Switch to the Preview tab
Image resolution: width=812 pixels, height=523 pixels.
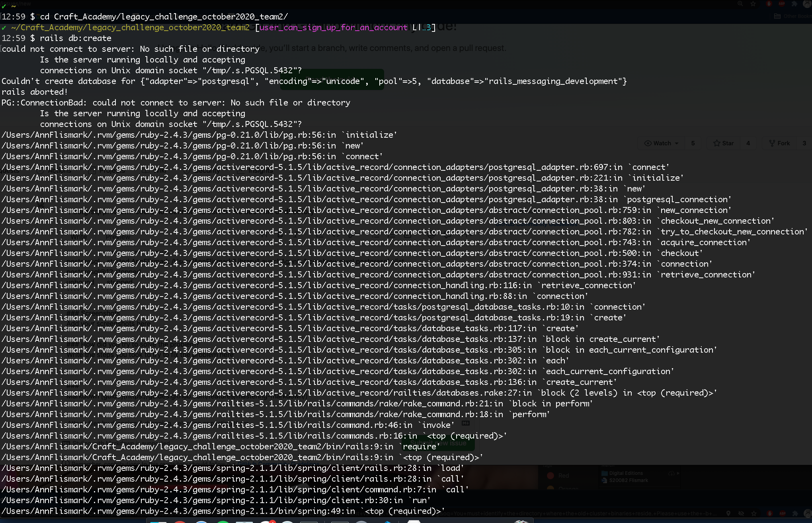tap(118, 237)
